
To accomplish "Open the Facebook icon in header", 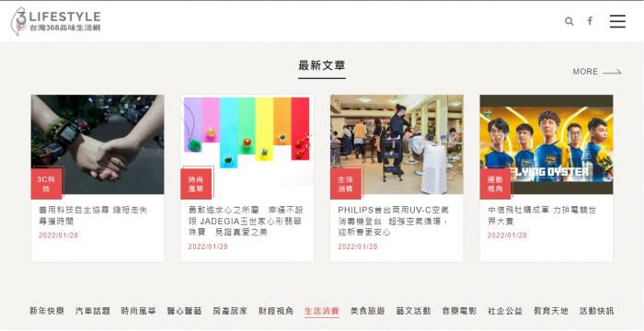I will (x=590, y=20).
